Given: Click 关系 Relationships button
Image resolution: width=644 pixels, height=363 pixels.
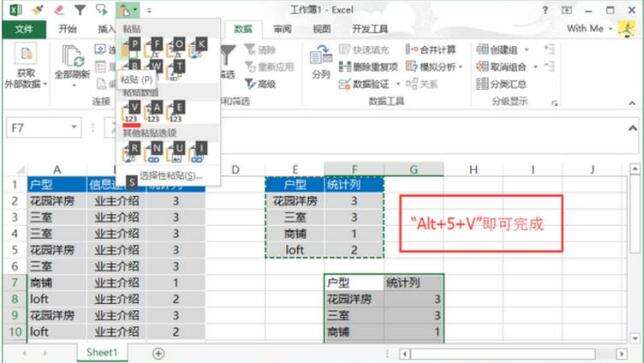Looking at the screenshot, I should coord(422,84).
